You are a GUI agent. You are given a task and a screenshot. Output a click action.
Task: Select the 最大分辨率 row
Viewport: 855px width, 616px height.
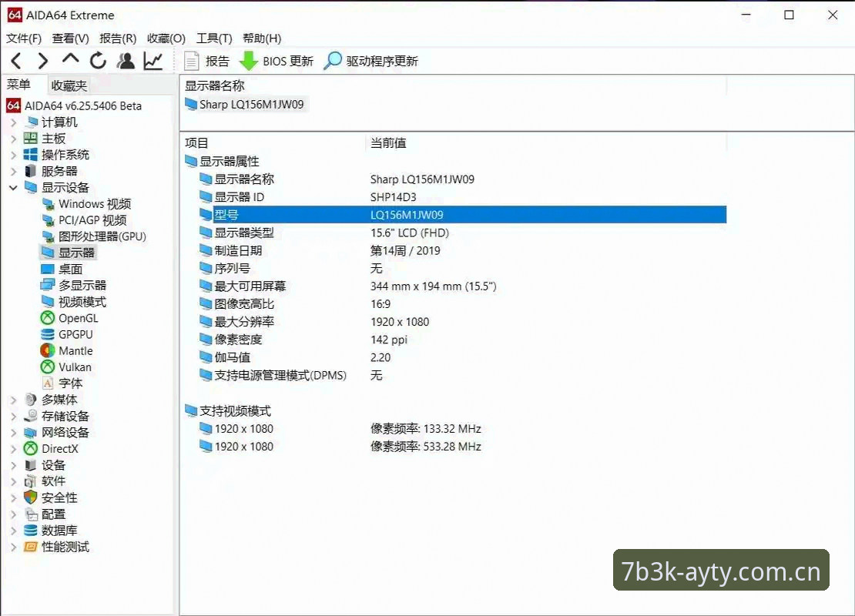click(462, 322)
